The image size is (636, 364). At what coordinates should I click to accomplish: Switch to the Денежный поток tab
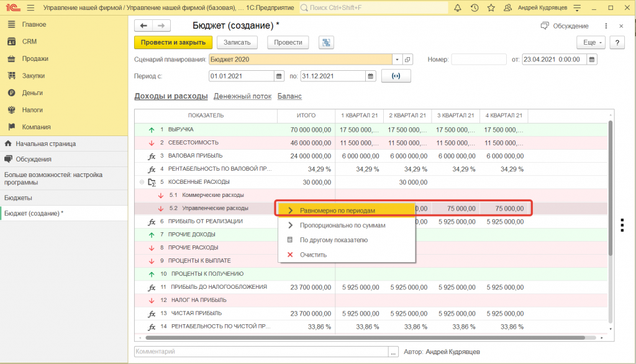(x=242, y=96)
